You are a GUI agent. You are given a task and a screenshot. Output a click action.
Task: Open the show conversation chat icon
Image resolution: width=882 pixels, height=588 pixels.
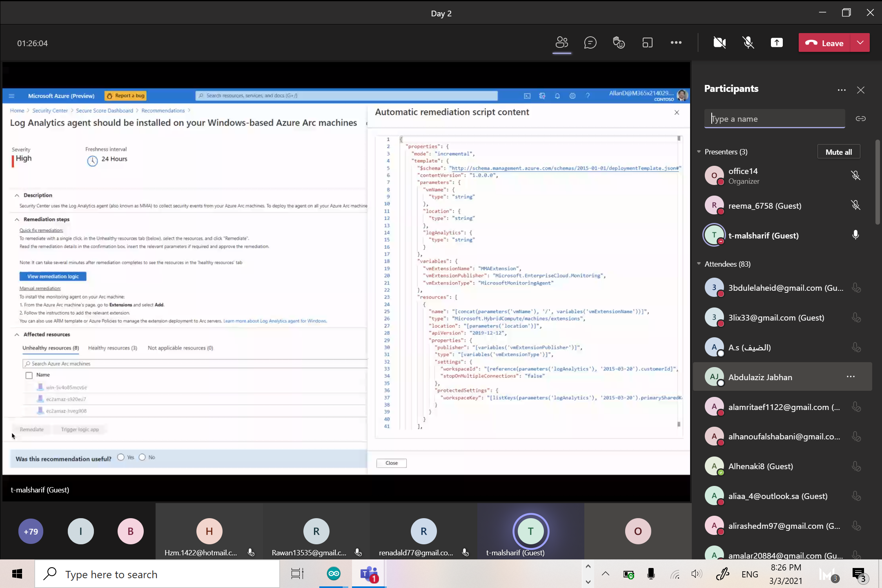click(x=590, y=43)
